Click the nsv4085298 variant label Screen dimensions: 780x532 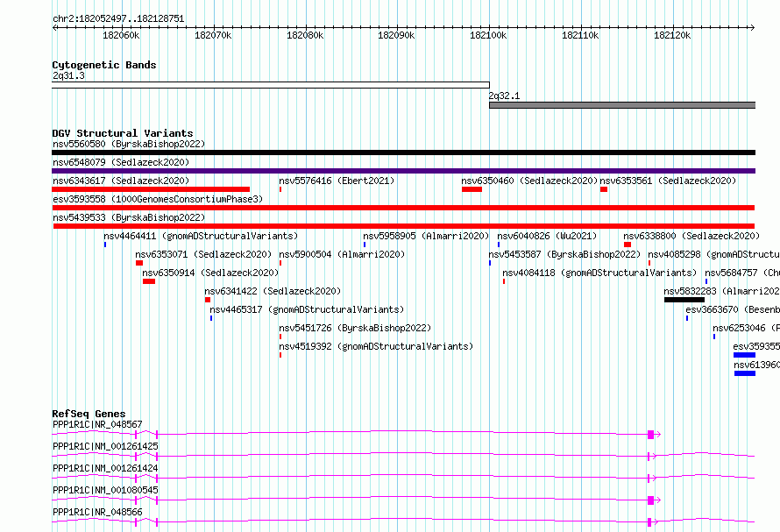713,254
